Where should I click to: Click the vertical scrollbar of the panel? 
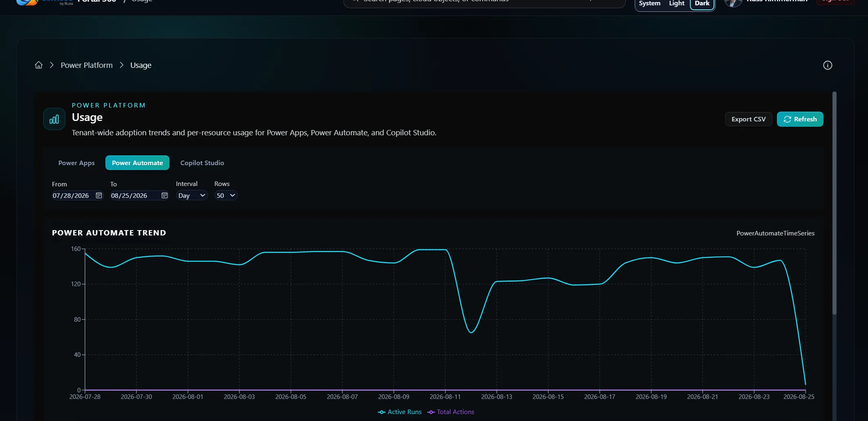coord(835,203)
